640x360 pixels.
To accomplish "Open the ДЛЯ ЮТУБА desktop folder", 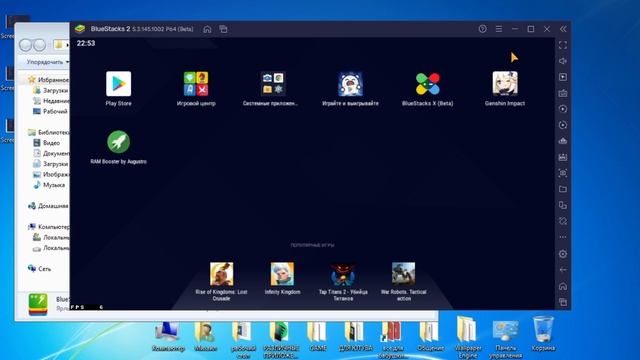I will (x=355, y=336).
